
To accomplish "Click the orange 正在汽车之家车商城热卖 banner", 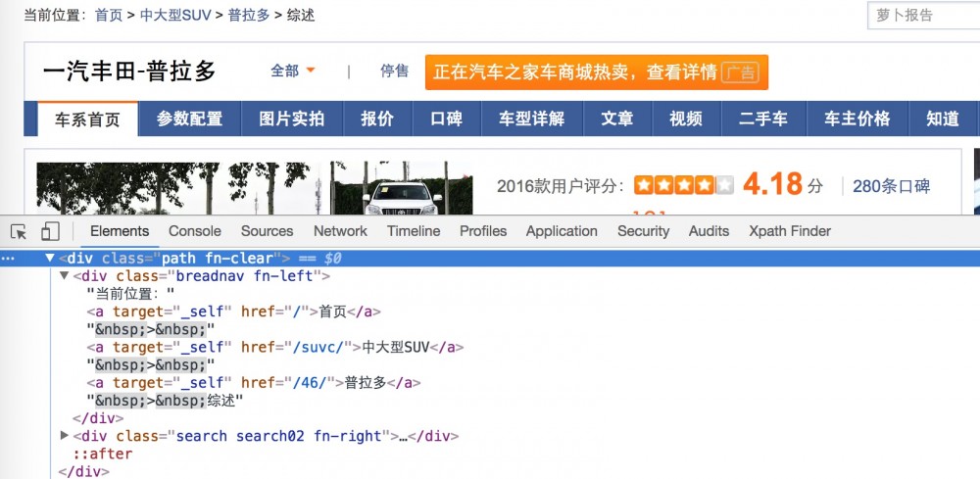I will click(x=596, y=72).
